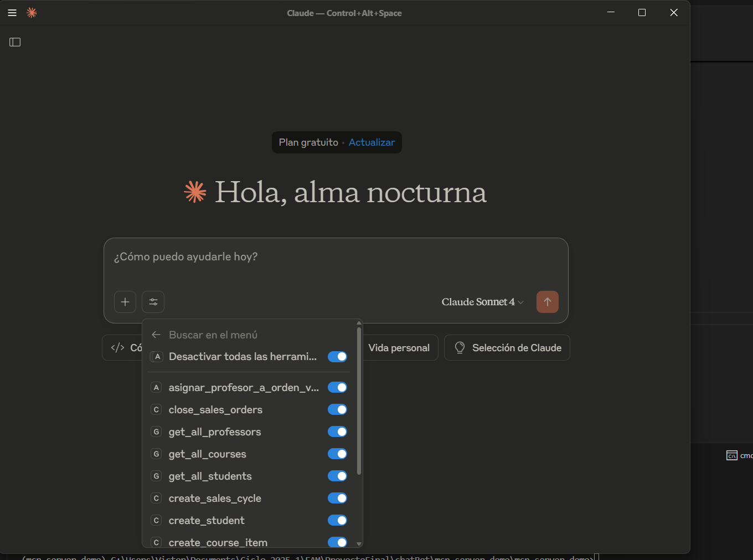
Task: Click the lightbulb icon in Selección de Claude
Action: pyautogui.click(x=460, y=348)
